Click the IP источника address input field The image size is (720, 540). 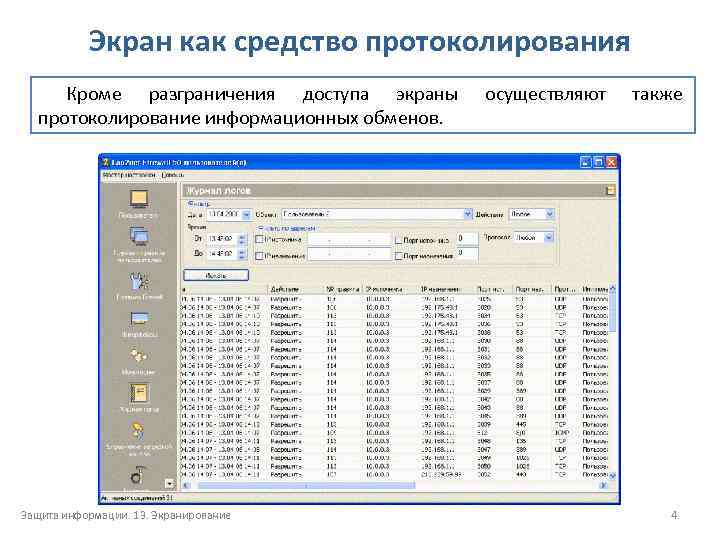pyautogui.click(x=349, y=239)
